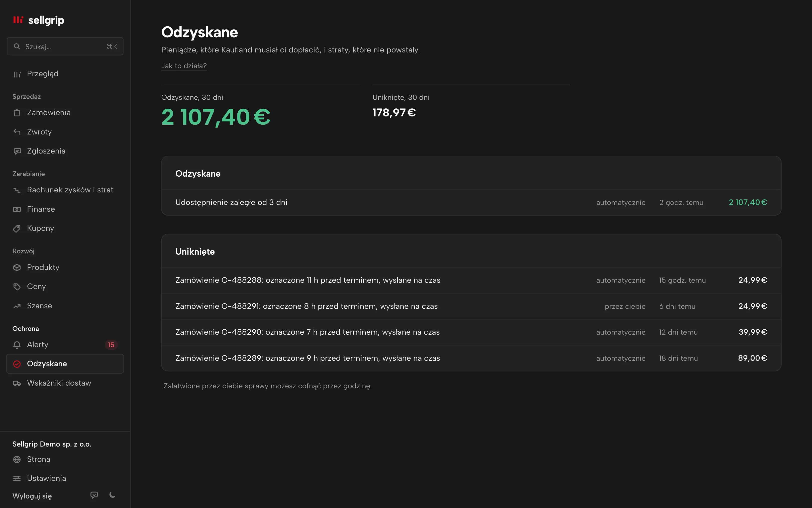Select the Zamówienie O-488291 row
The width and height of the screenshot is (812, 508).
coord(471,306)
